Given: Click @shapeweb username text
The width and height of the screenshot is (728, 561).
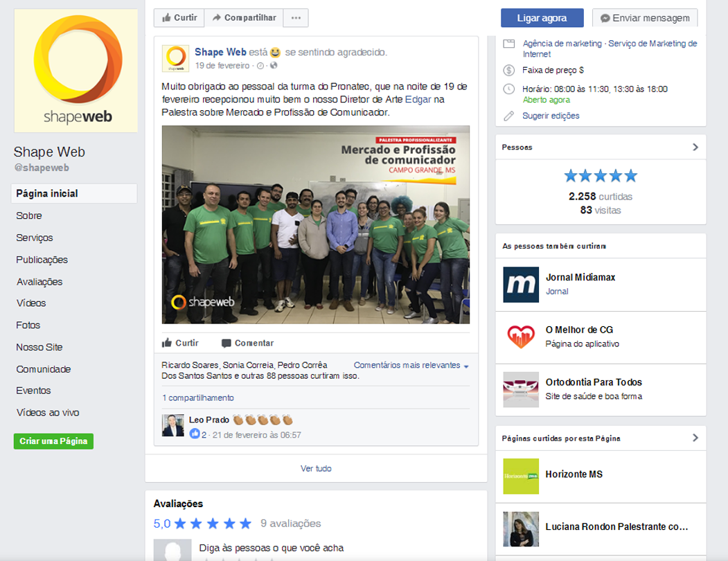Looking at the screenshot, I should (42, 168).
